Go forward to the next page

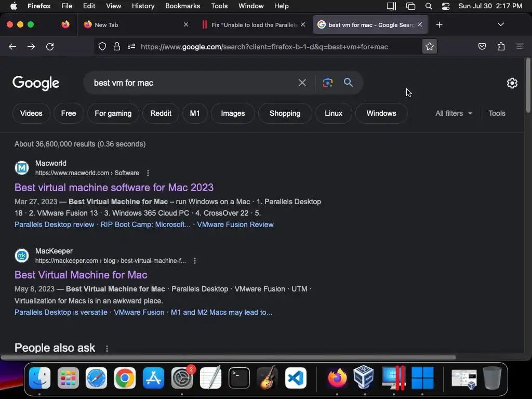click(31, 47)
